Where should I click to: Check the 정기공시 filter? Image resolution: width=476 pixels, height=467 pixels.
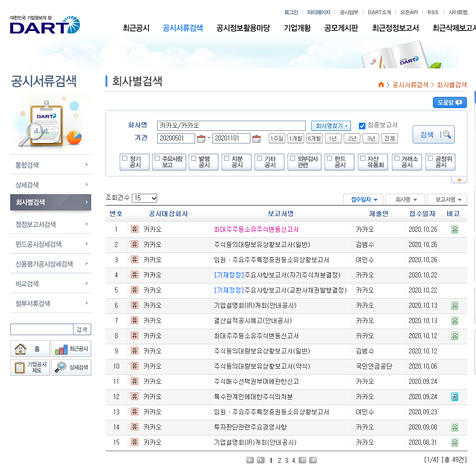tap(125, 158)
